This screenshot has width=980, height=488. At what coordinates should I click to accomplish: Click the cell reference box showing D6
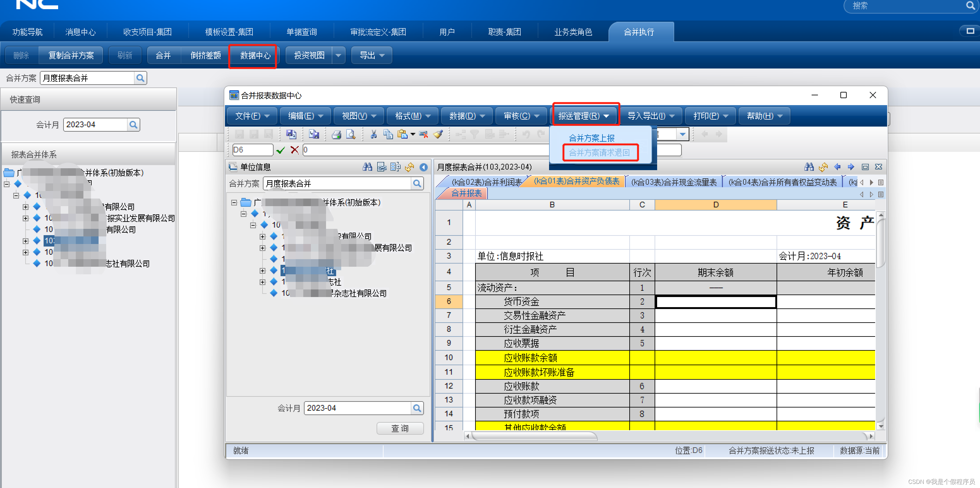[253, 150]
